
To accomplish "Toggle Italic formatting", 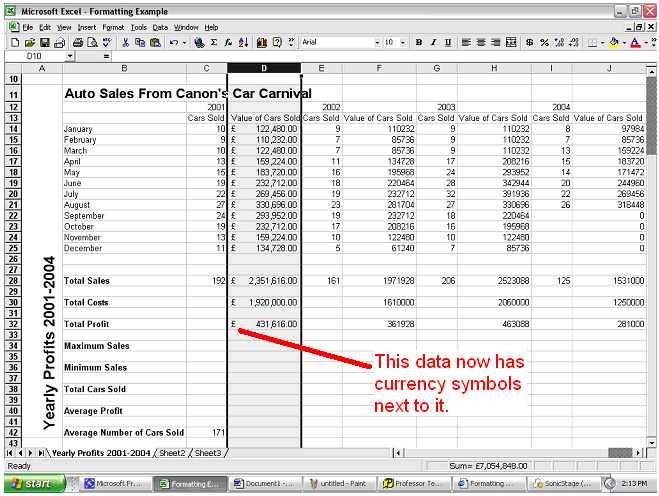I will pyautogui.click(x=434, y=43).
